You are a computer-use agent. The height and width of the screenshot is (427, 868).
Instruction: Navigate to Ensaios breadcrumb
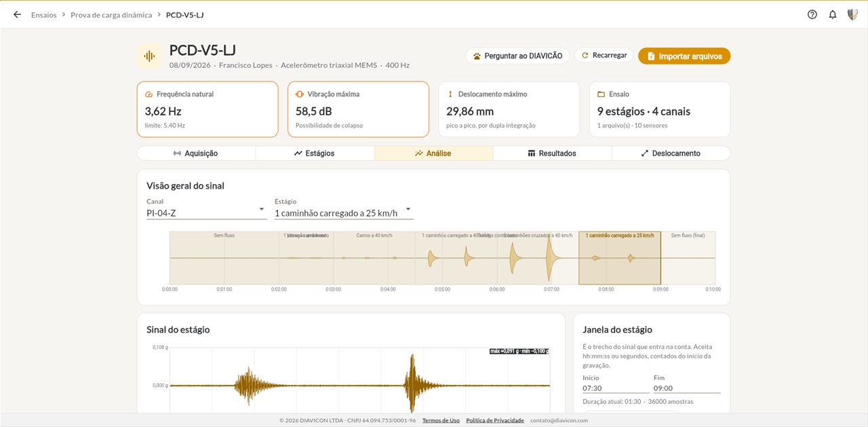(44, 14)
